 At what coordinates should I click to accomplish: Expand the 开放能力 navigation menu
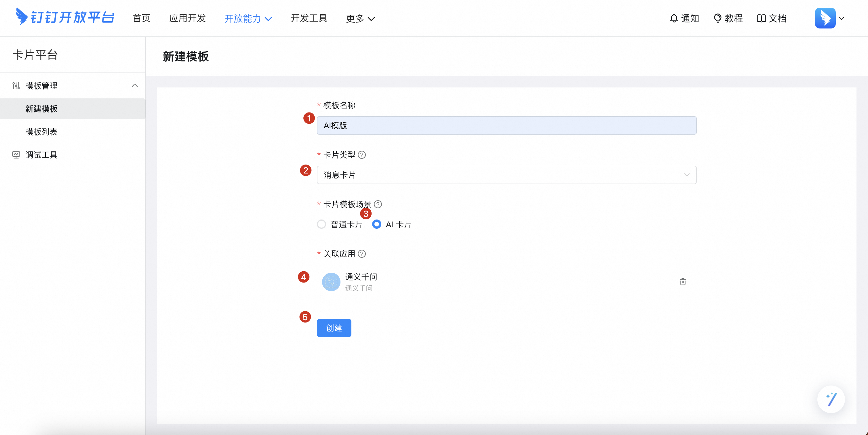click(x=248, y=18)
